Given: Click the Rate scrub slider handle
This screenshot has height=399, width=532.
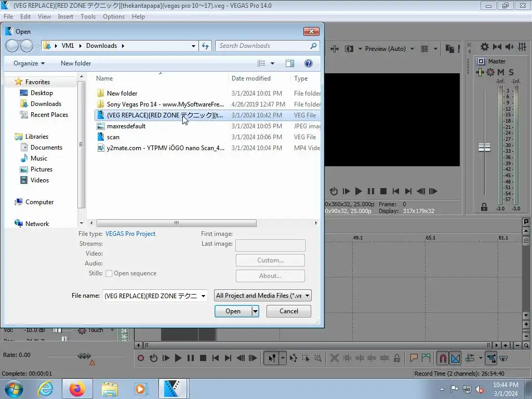Looking at the screenshot, I should (84, 356).
